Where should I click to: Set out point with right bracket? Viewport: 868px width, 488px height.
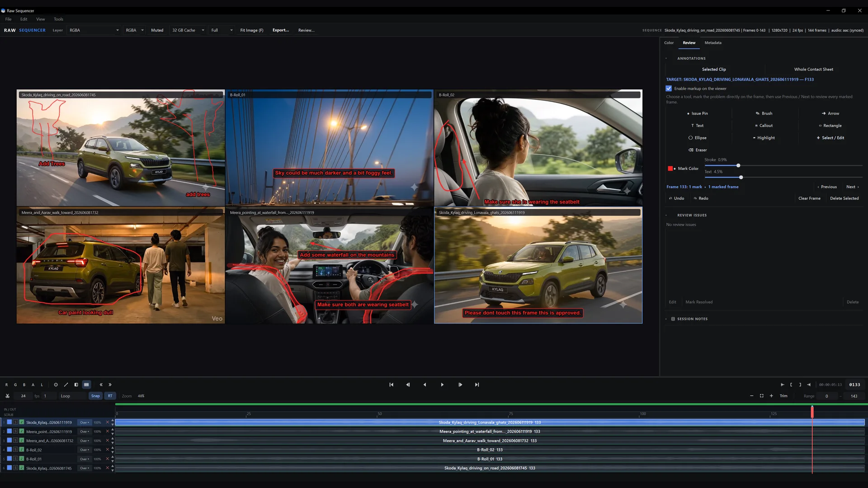pos(800,385)
